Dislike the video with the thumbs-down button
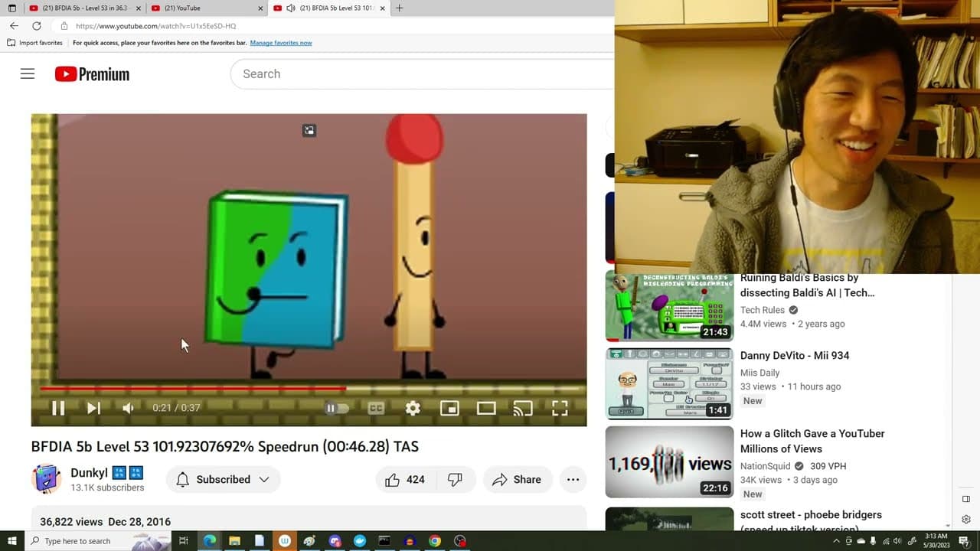980x551 pixels. pos(456,480)
